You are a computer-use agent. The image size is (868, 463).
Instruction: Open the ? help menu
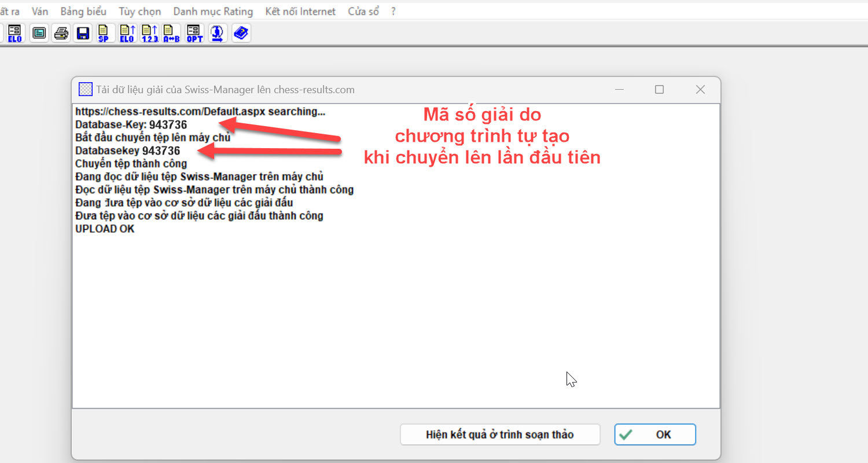tap(393, 11)
